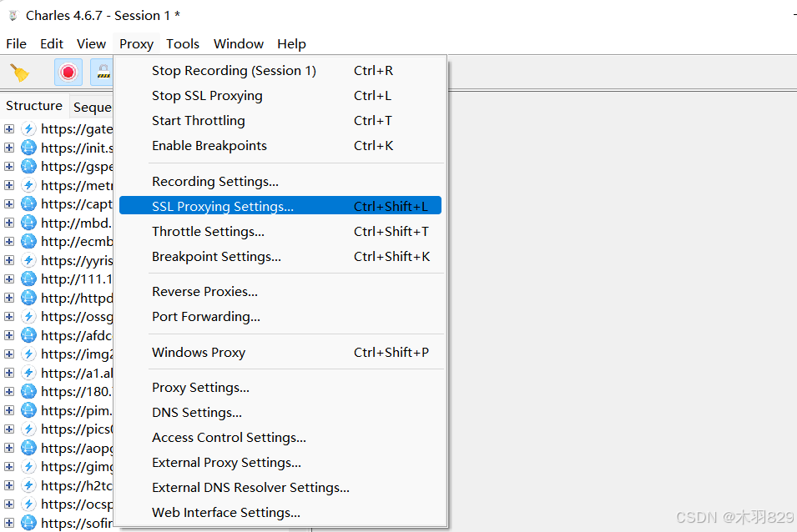Expand the http://ecmb tree node

9,242
